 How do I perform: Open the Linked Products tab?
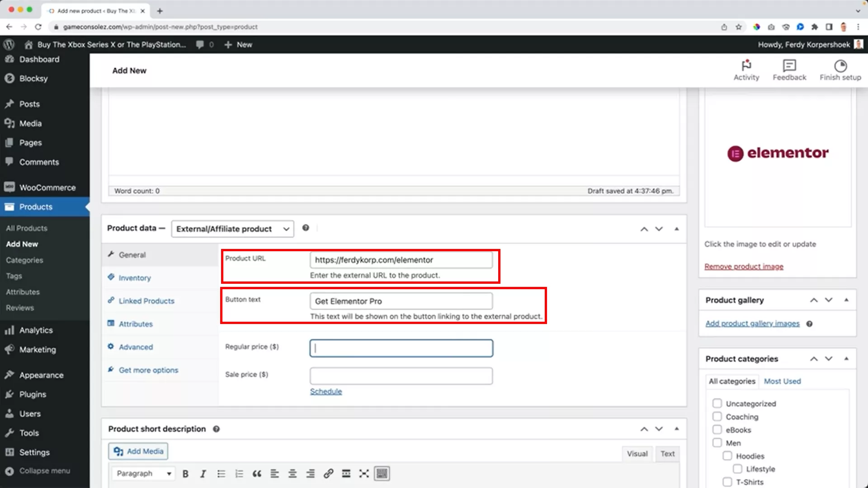point(146,300)
